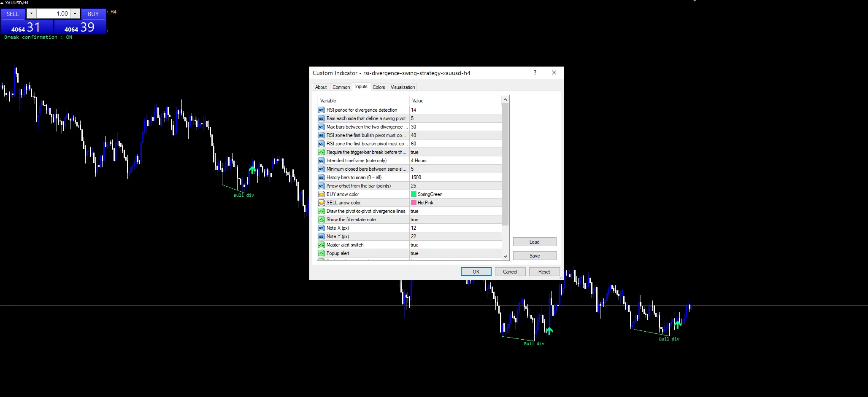Click the icon beside Popup alert
The width and height of the screenshot is (868, 397).
point(322,253)
